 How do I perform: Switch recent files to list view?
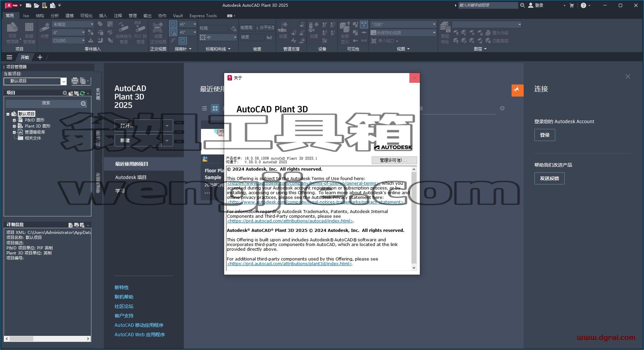[x=204, y=108]
